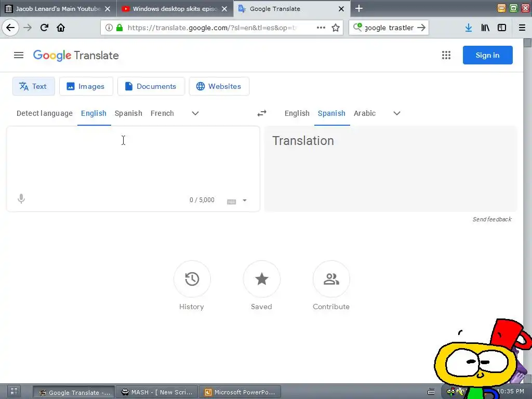The width and height of the screenshot is (532, 399).
Task: Select Detect language as source
Action: tap(45, 113)
